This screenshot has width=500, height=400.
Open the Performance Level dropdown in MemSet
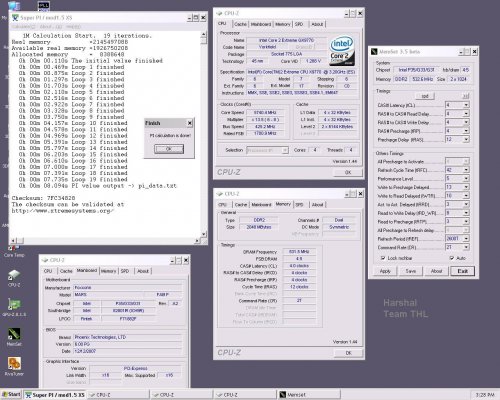466,179
